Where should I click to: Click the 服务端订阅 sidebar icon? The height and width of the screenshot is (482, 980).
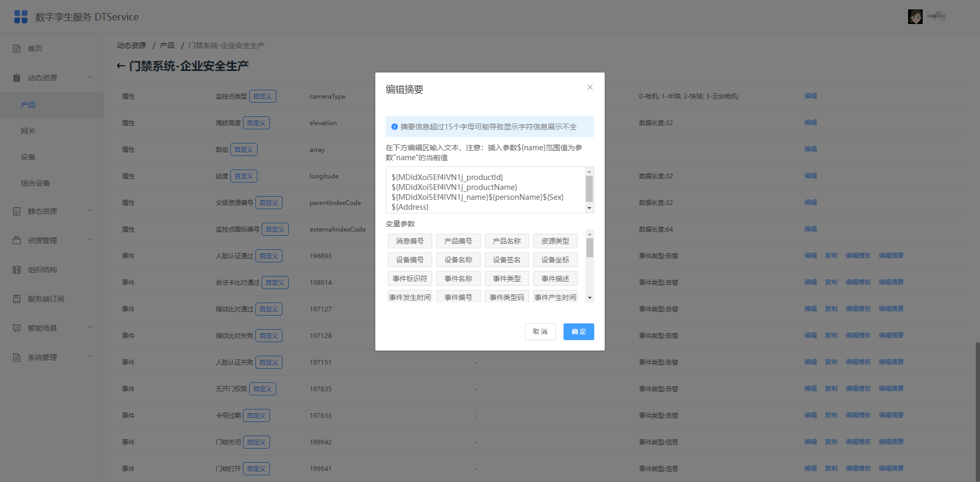[x=17, y=299]
